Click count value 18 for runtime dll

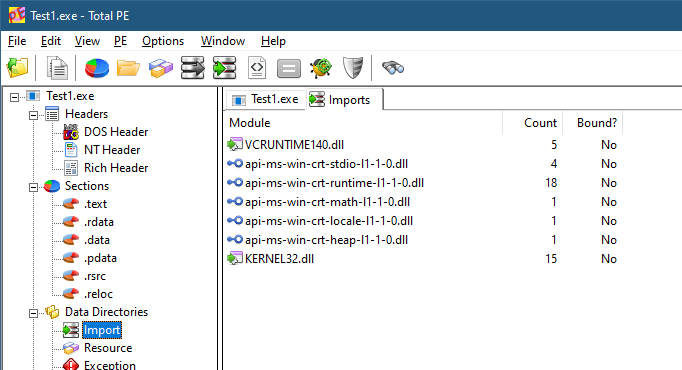tap(551, 183)
